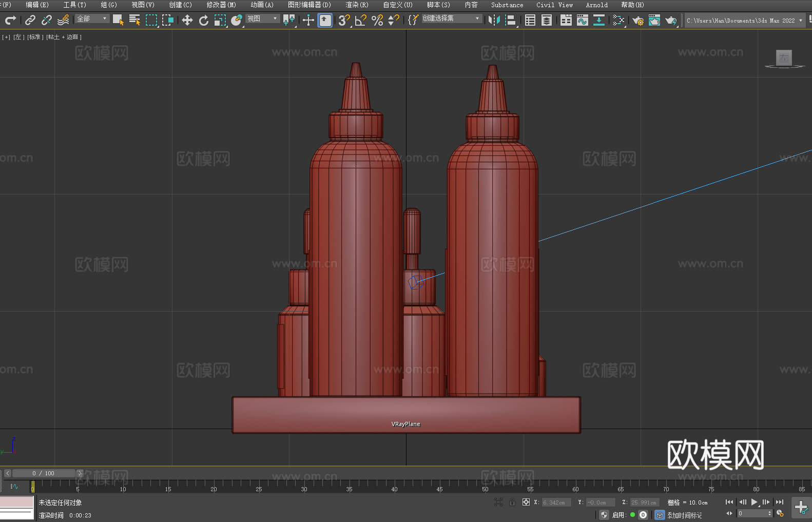Toggle Window/Crossing selection mode
This screenshot has width=812, height=522.
tap(168, 20)
